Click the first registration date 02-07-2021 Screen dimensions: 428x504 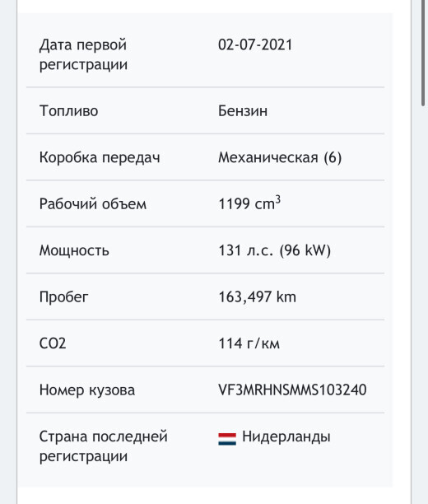pyautogui.click(x=255, y=44)
